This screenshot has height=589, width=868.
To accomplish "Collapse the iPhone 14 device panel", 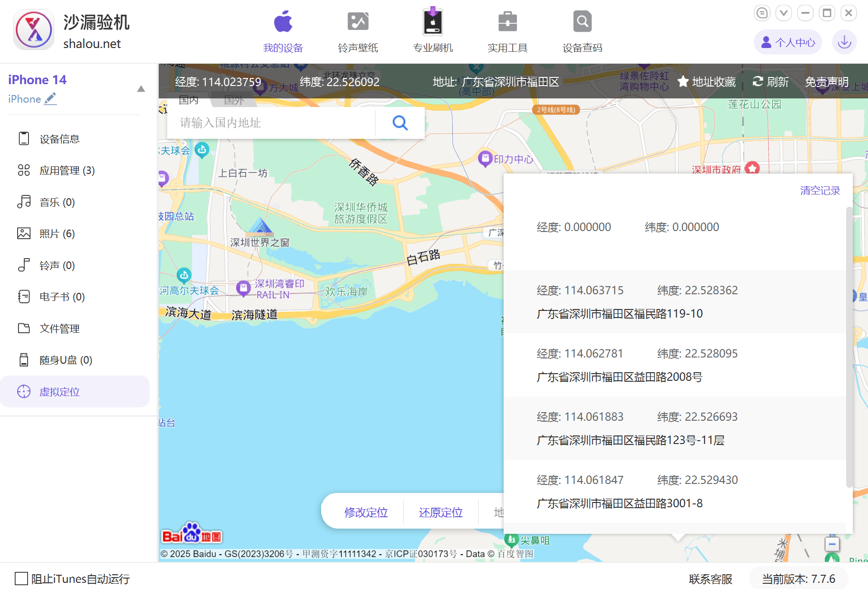I will [141, 88].
